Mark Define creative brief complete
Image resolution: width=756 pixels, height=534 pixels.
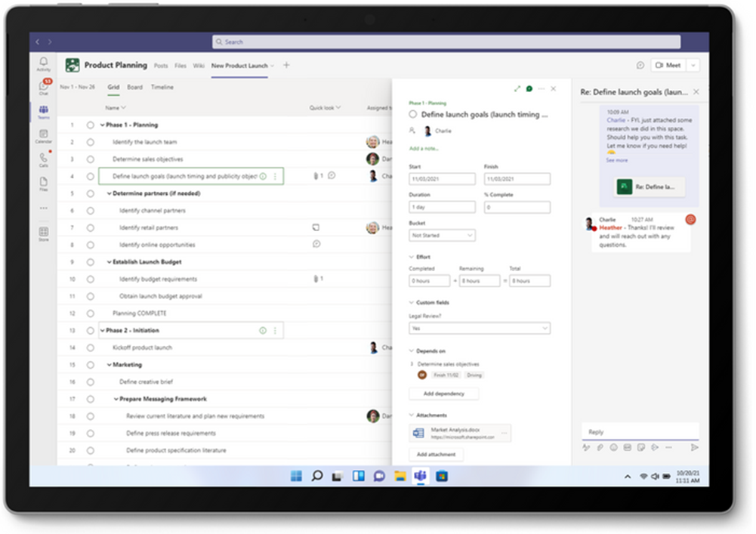coord(90,382)
